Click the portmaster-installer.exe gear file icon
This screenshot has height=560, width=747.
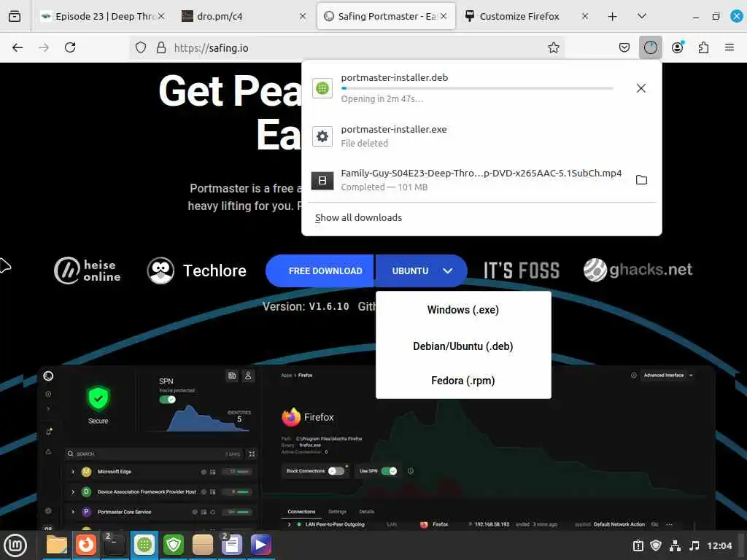pos(322,136)
